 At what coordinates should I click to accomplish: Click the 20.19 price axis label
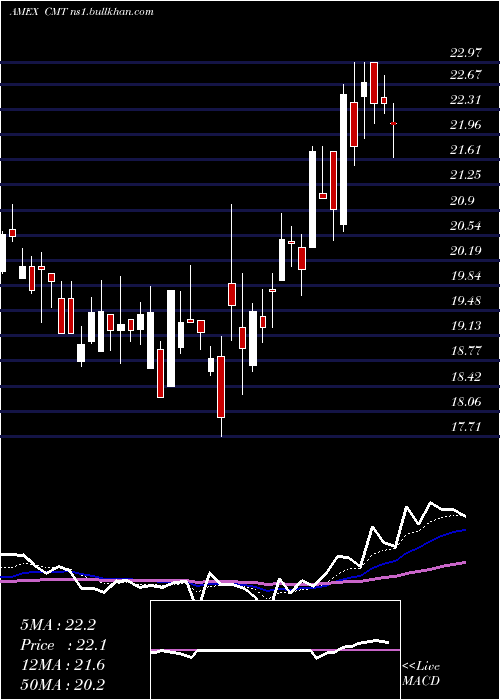pos(466,251)
